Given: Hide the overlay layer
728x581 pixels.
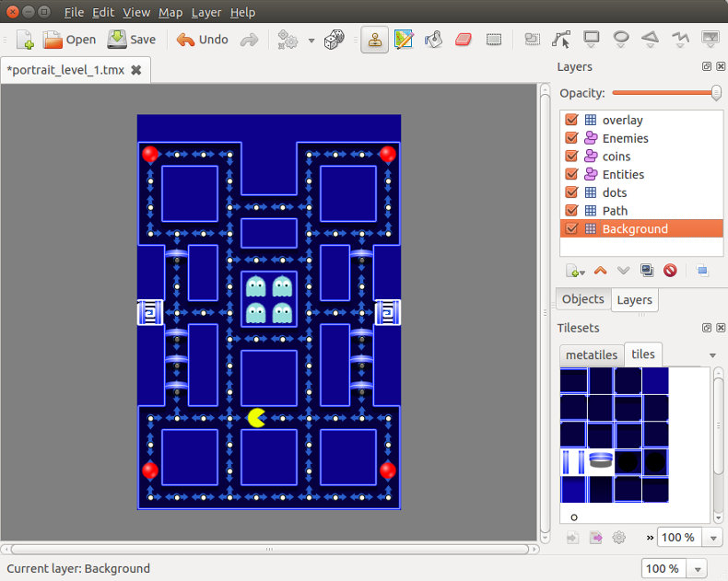Looking at the screenshot, I should coord(571,120).
